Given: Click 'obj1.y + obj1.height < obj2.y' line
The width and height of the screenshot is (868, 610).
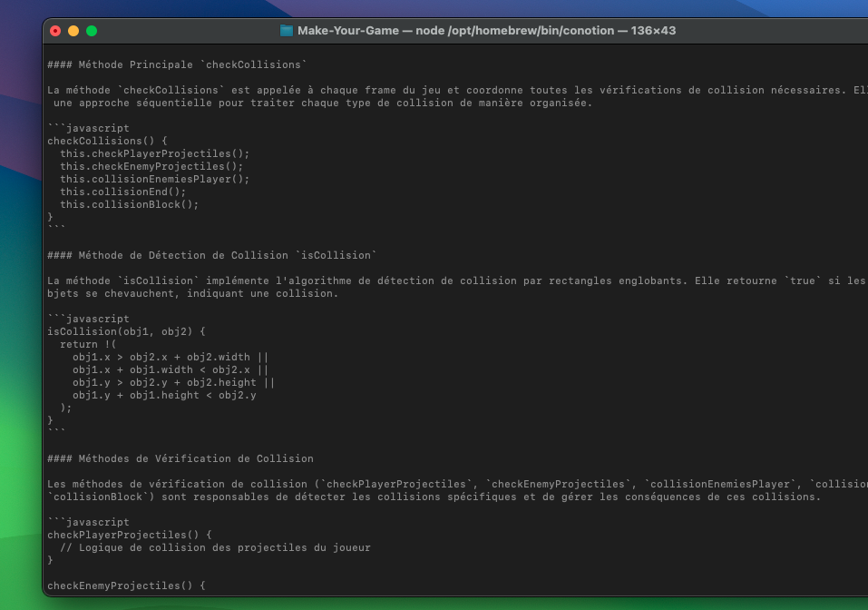Looking at the screenshot, I should point(164,395).
